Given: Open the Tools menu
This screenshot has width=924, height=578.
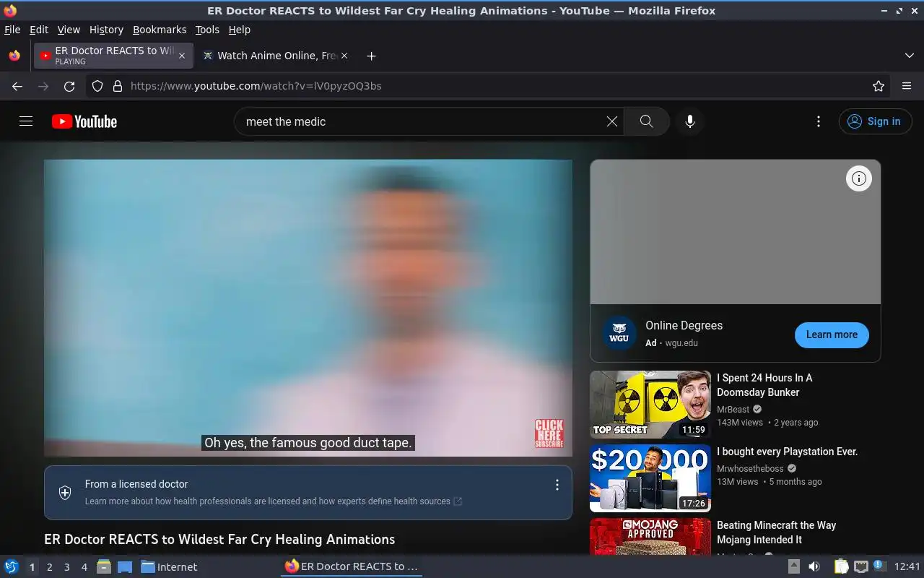Looking at the screenshot, I should [207, 30].
